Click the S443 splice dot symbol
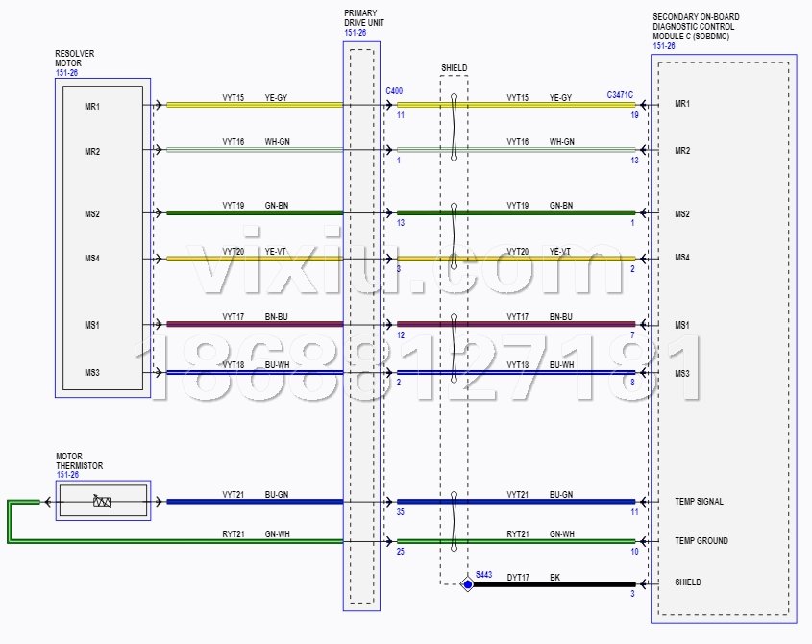The height and width of the screenshot is (644, 812). click(x=468, y=583)
